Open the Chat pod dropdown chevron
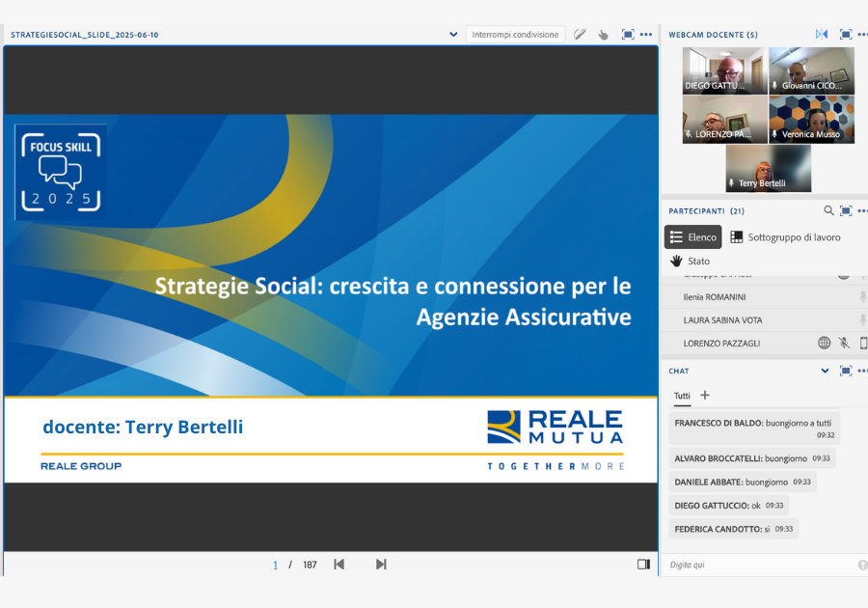 (x=825, y=371)
